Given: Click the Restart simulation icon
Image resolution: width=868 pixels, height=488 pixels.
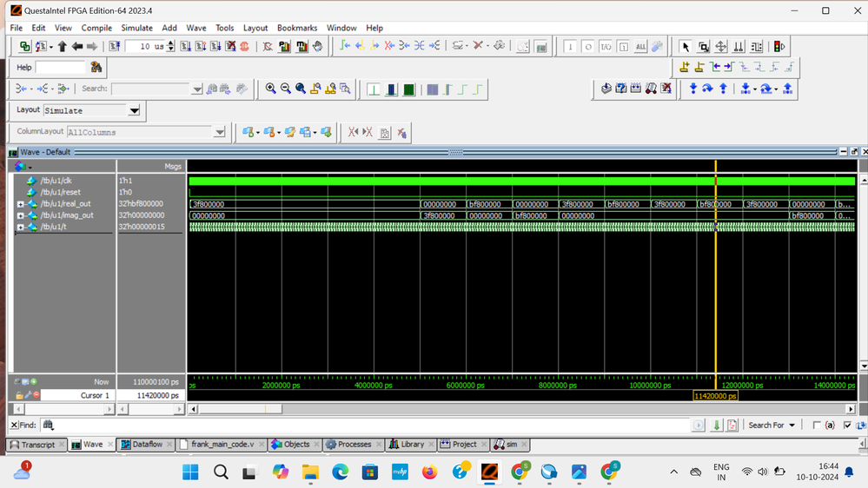Looking at the screenshot, I should click(x=115, y=46).
